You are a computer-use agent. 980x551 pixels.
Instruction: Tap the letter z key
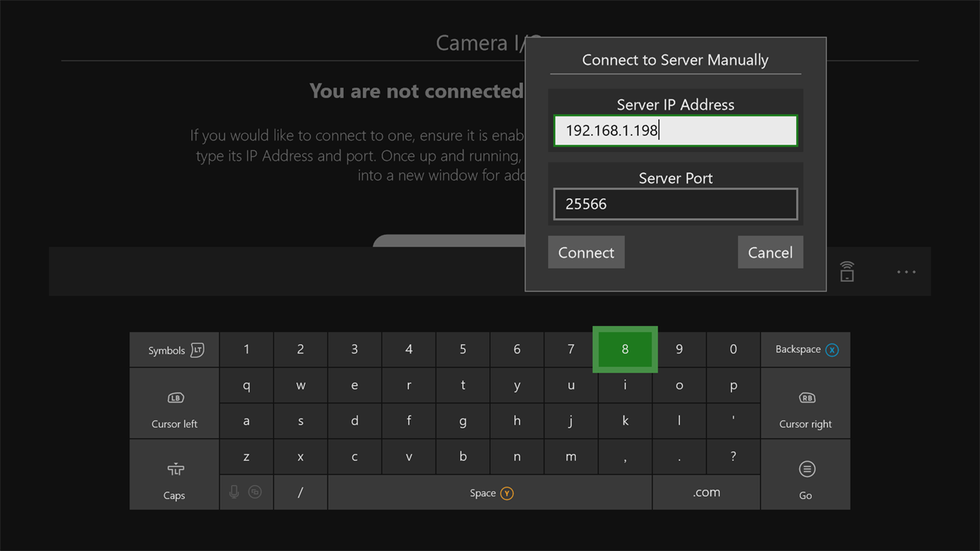pyautogui.click(x=247, y=457)
